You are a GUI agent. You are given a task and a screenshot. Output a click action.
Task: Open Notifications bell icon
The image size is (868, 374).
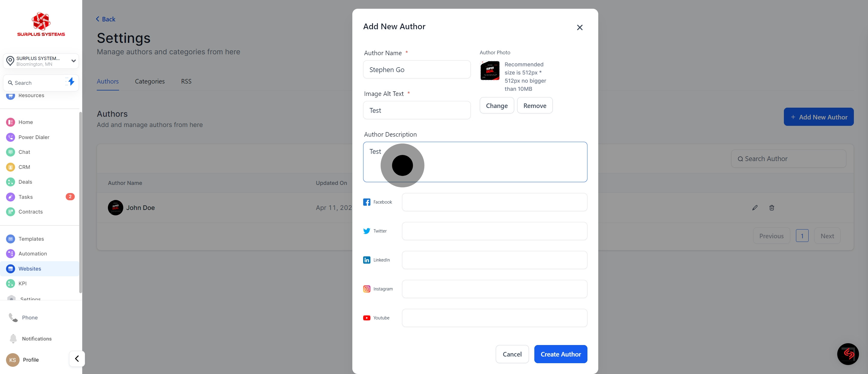[13, 338]
